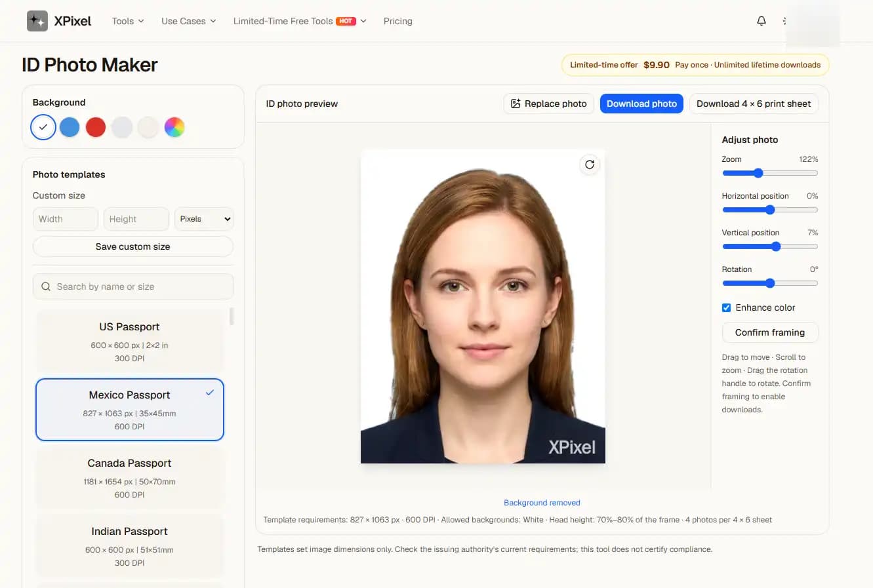873x588 pixels.
Task: Click the Replace photo button
Action: click(549, 104)
